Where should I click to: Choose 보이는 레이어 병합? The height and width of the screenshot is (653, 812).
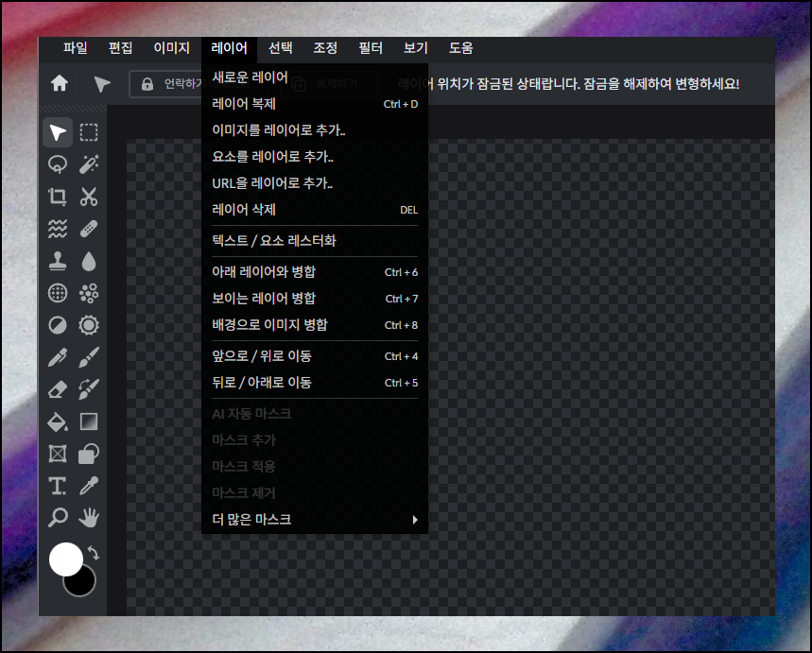click(x=315, y=299)
